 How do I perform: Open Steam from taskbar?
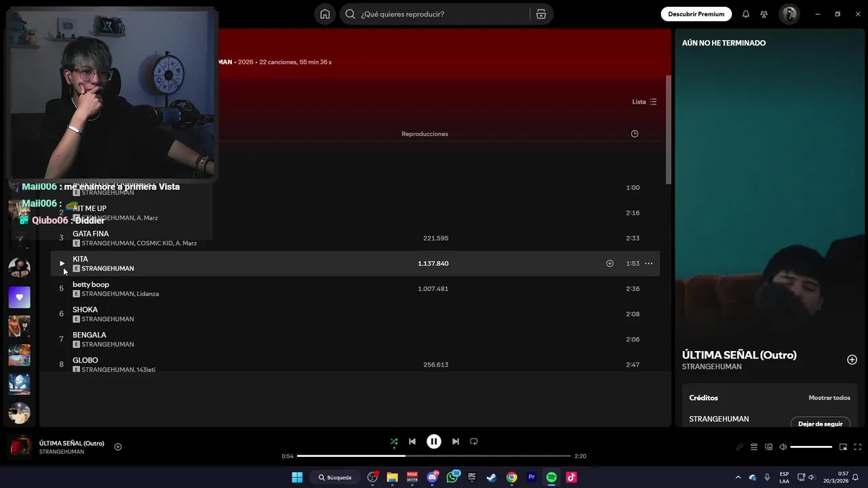pyautogui.click(x=492, y=477)
